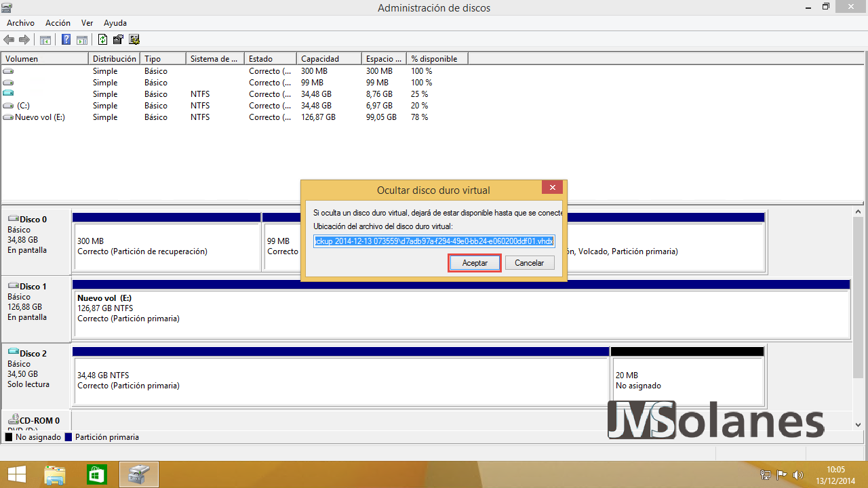The image size is (868, 488).
Task: Open the volume speaker tray icon
Action: (x=798, y=475)
